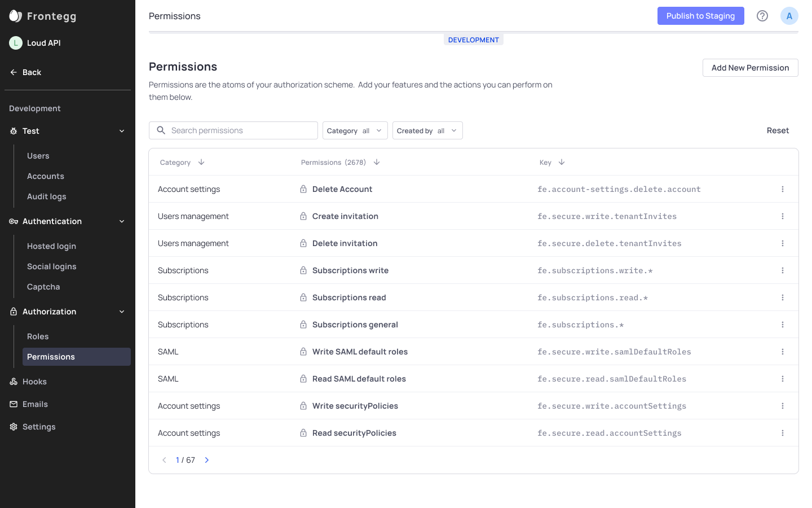Screen dimensions: 812x508
Task: Click the page indicator 1 / 67
Action: 186,460
